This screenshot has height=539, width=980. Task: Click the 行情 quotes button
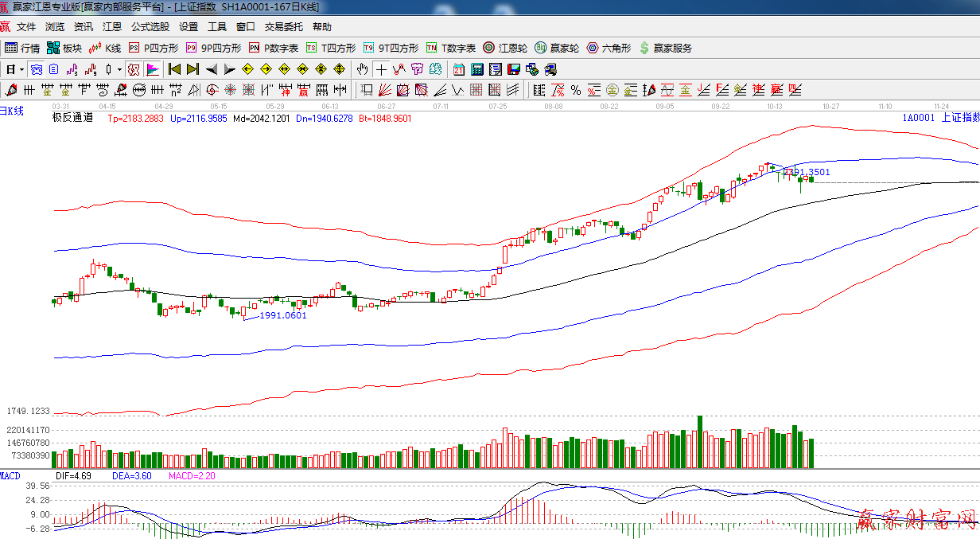click(x=22, y=48)
